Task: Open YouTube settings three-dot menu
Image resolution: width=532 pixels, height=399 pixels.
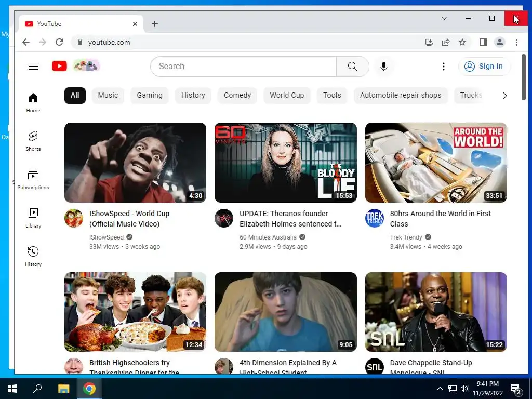Action: tap(444, 66)
